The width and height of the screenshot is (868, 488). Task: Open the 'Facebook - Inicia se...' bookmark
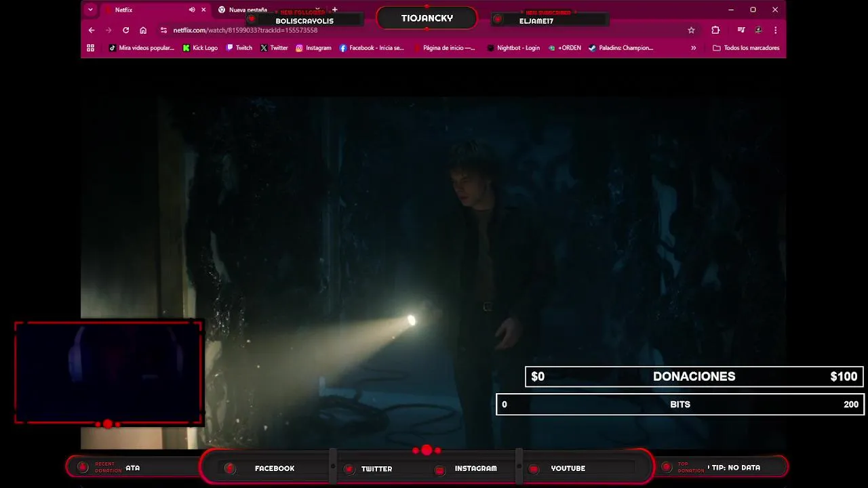pos(372,47)
